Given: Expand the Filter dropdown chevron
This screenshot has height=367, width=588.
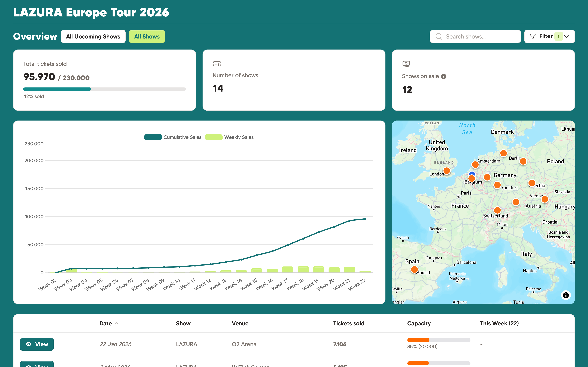Looking at the screenshot, I should click(x=566, y=36).
